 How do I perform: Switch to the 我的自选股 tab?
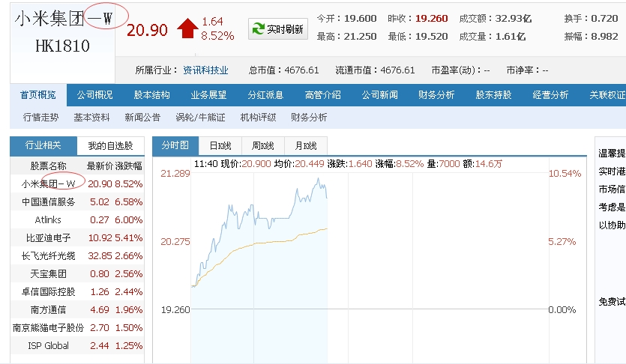tap(111, 146)
